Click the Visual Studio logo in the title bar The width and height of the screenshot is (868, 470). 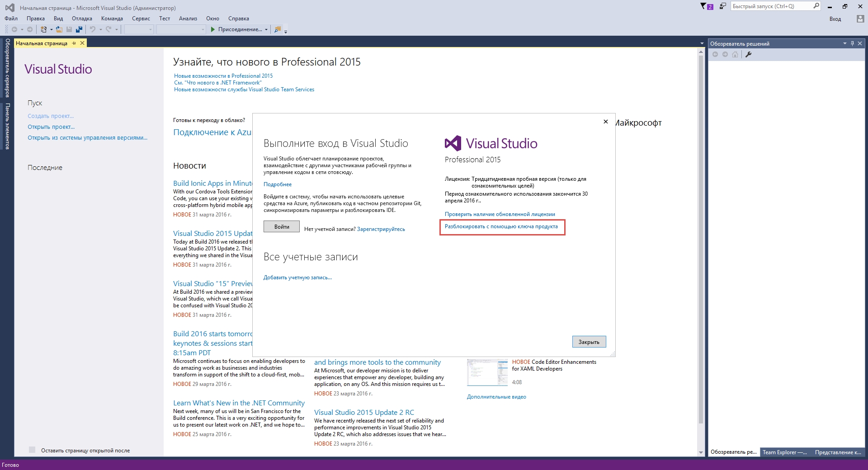(x=9, y=8)
